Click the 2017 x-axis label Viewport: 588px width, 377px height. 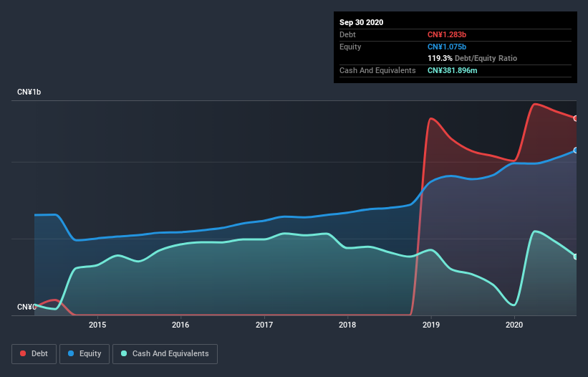pos(264,325)
